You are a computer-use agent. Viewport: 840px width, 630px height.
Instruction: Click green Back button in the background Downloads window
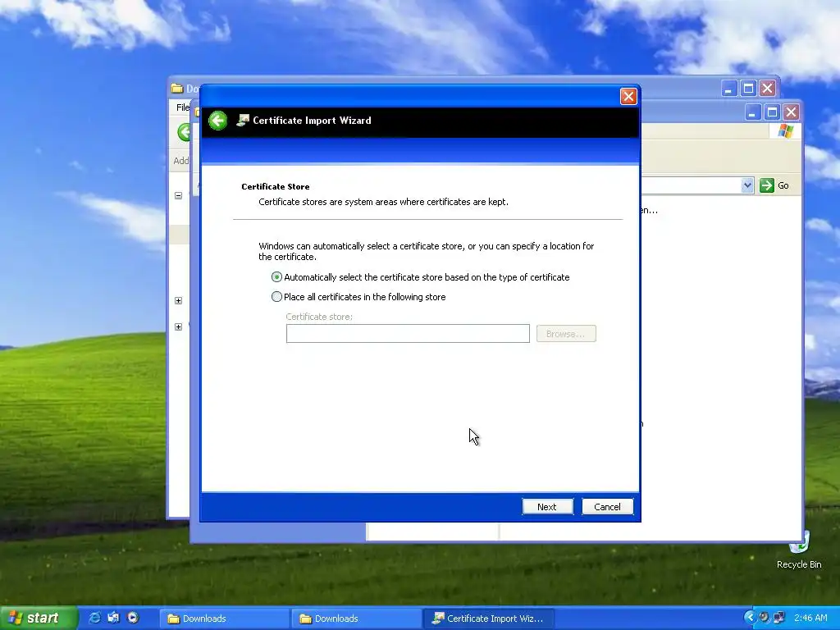pyautogui.click(x=184, y=132)
